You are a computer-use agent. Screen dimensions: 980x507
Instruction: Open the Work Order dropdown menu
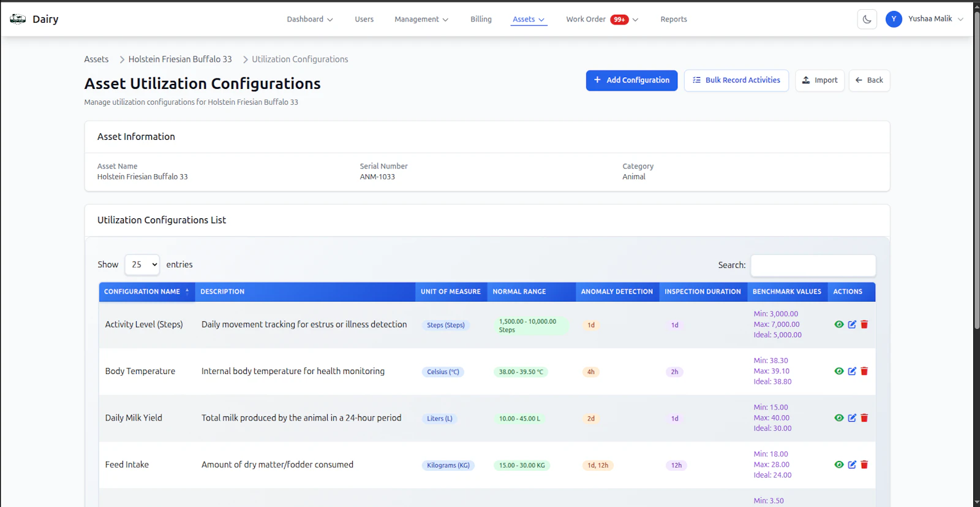pos(602,19)
